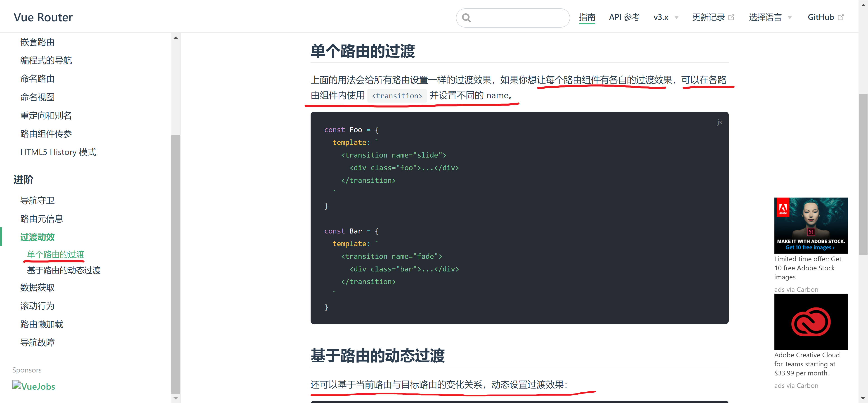The width and height of the screenshot is (868, 403).
Task: Click external link icon beside 更新记录
Action: (731, 18)
